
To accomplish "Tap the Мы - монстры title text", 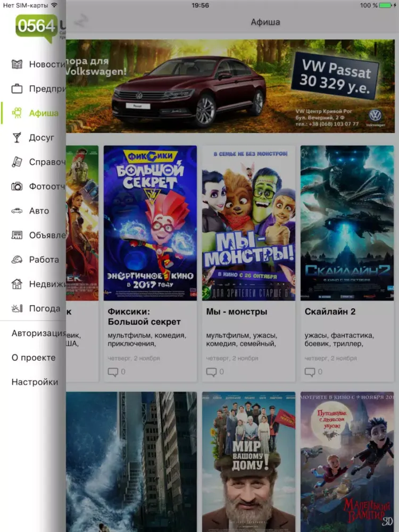I will 237,311.
